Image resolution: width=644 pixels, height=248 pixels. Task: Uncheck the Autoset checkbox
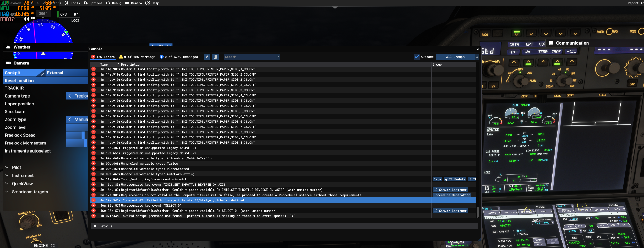[x=417, y=57]
